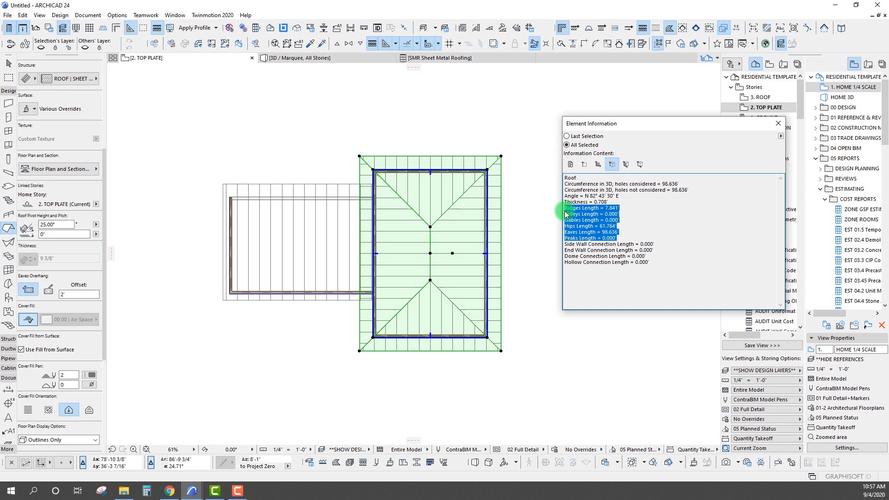Select the Last Selection radio button
889x500 pixels.
pyautogui.click(x=566, y=136)
